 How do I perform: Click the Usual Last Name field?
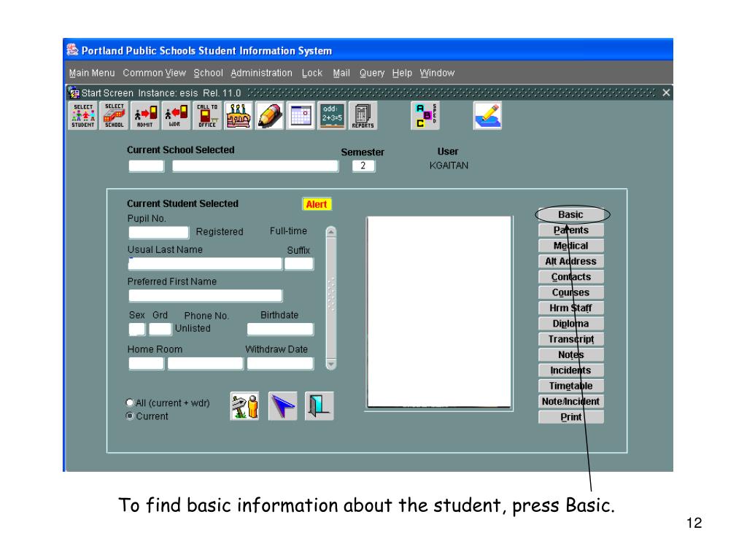205,264
